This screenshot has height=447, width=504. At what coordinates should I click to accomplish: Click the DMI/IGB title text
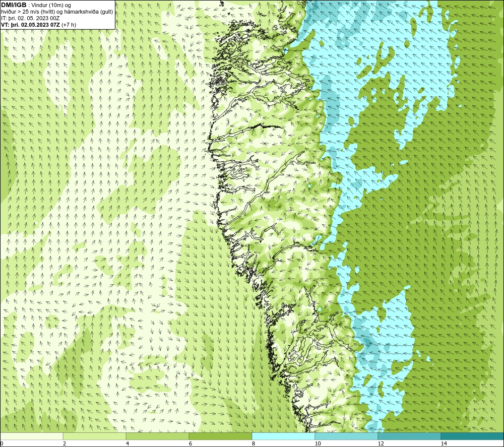coord(14,5)
